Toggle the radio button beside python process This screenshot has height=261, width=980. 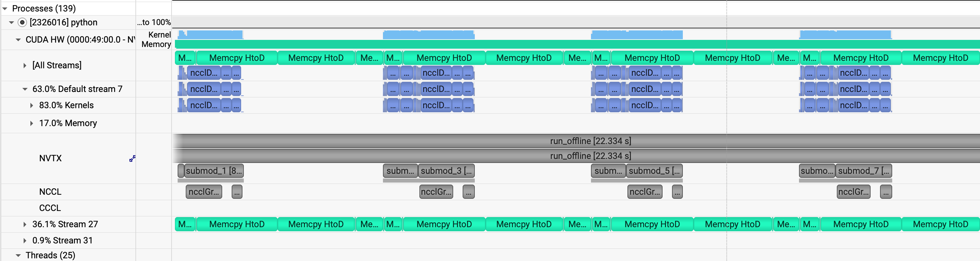(22, 22)
